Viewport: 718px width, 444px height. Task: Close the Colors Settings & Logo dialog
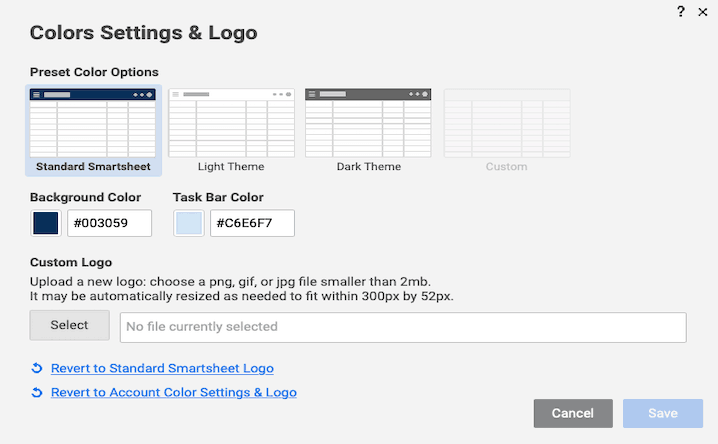point(703,11)
